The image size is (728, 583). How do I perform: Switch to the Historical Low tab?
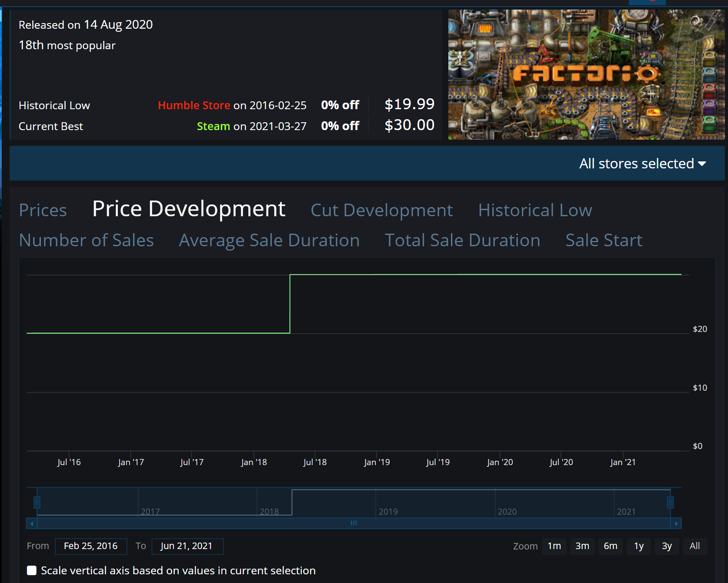click(535, 210)
